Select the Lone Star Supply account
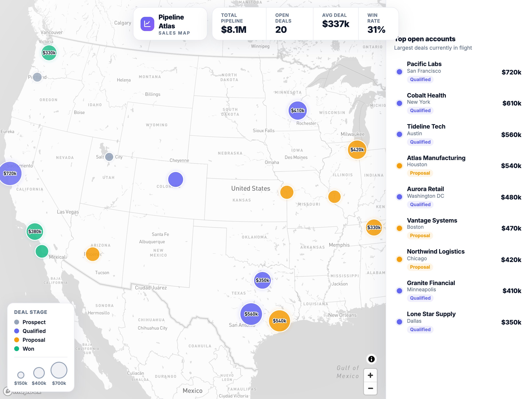Image resolution: width=532 pixels, height=399 pixels. pos(458,322)
